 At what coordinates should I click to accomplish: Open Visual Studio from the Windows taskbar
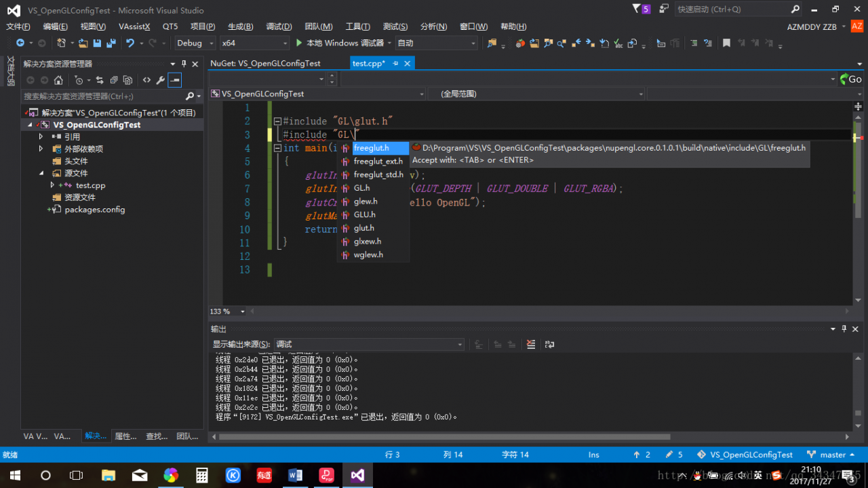tap(357, 474)
